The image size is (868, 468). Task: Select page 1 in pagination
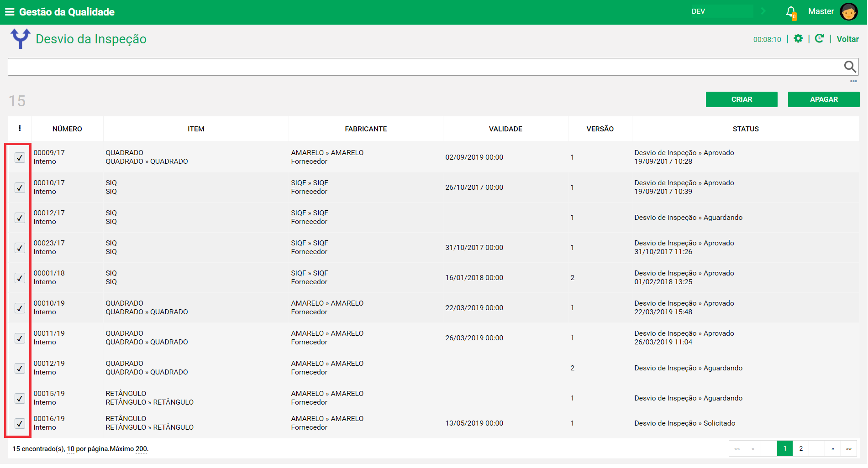tap(785, 448)
